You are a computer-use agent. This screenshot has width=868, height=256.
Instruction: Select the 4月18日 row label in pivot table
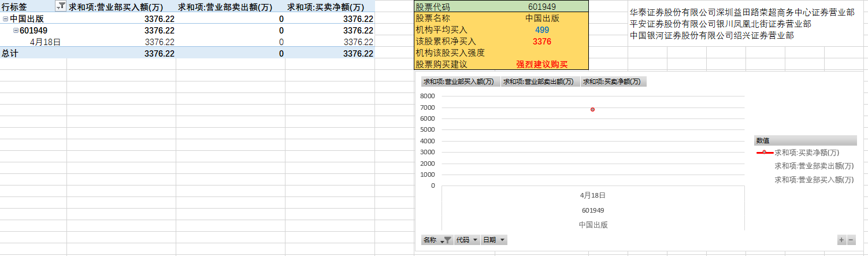click(x=45, y=42)
